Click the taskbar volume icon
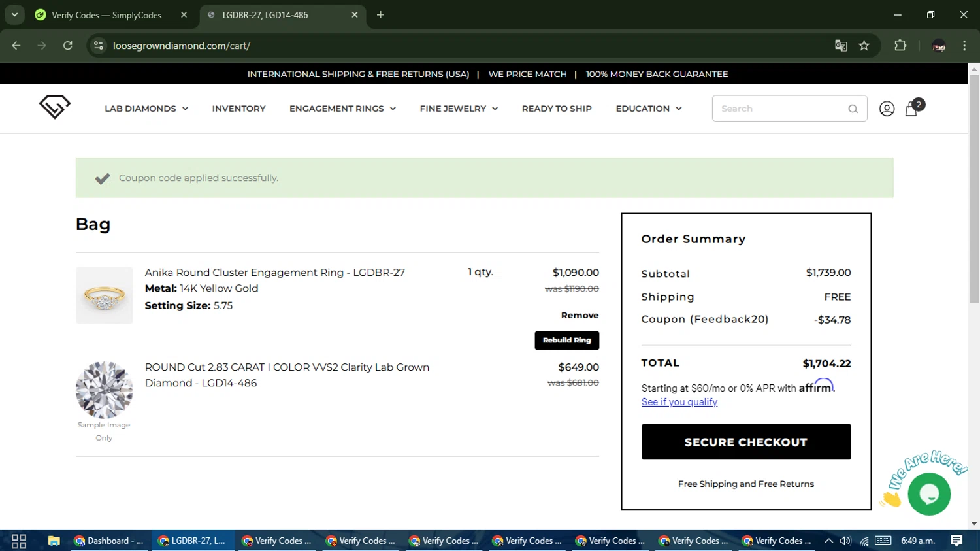 [x=845, y=541]
